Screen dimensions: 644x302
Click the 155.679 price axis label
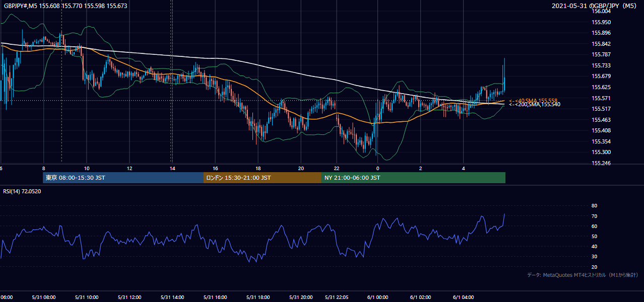click(x=601, y=77)
